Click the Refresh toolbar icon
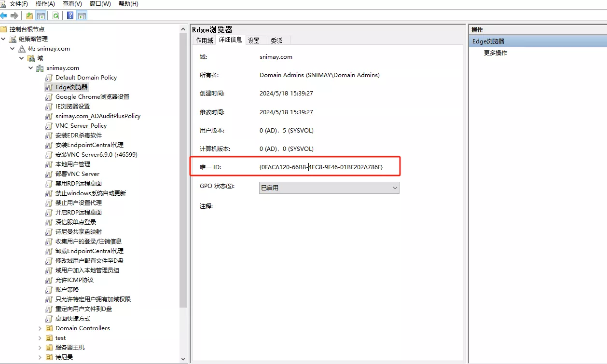Image resolution: width=607 pixels, height=364 pixels. pyautogui.click(x=56, y=15)
